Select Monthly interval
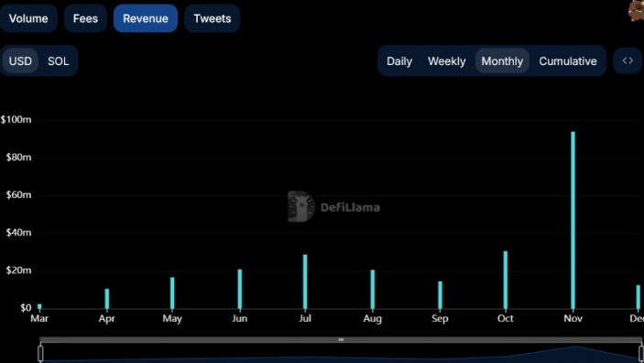Viewport: 644px width, 363px height. pyautogui.click(x=502, y=61)
